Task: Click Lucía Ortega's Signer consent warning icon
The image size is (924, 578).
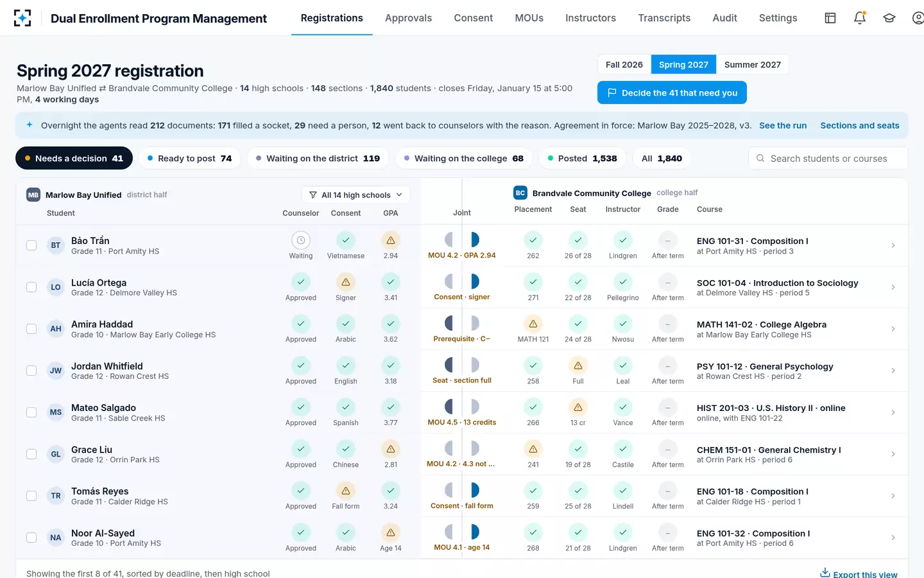Action: (x=346, y=282)
